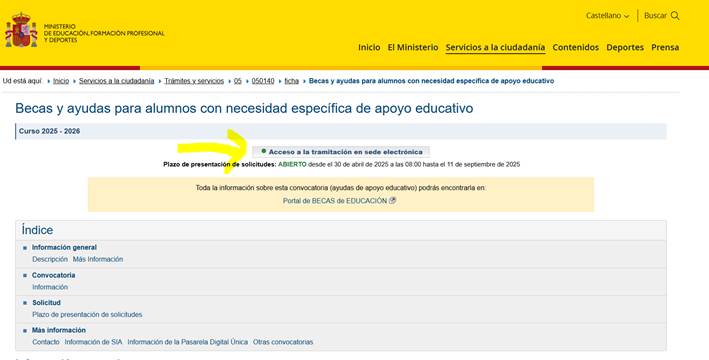Open the Más información sub-link under Información general
709x360 pixels.
pyautogui.click(x=98, y=259)
